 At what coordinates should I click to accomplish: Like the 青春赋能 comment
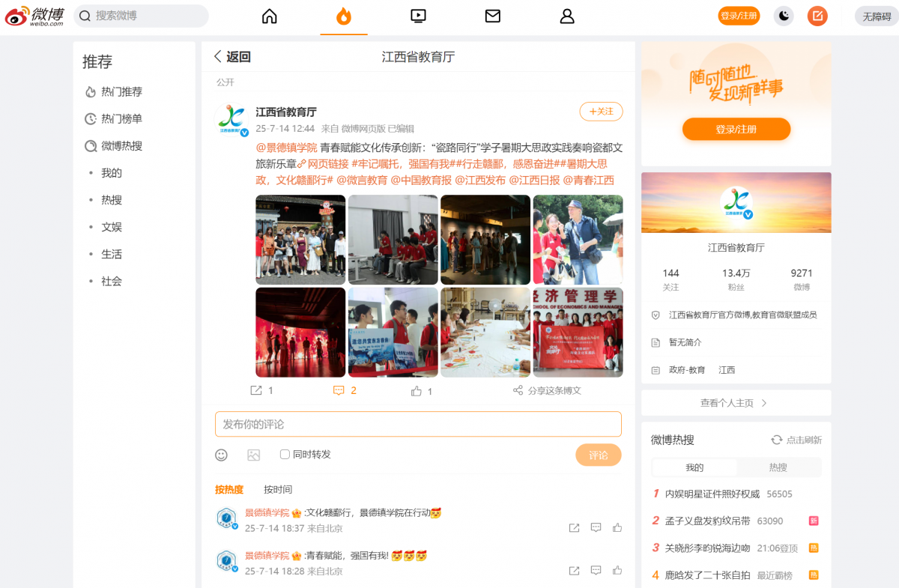(x=617, y=570)
